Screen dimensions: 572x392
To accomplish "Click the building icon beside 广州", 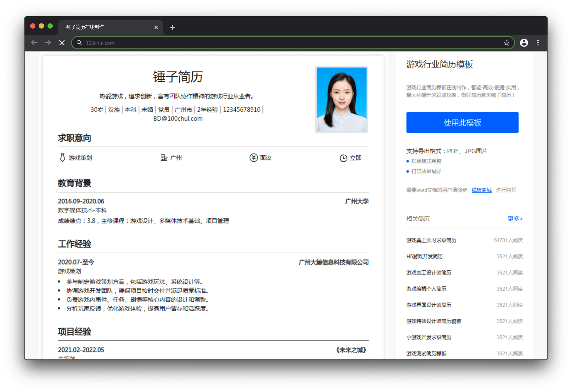I will click(x=164, y=158).
